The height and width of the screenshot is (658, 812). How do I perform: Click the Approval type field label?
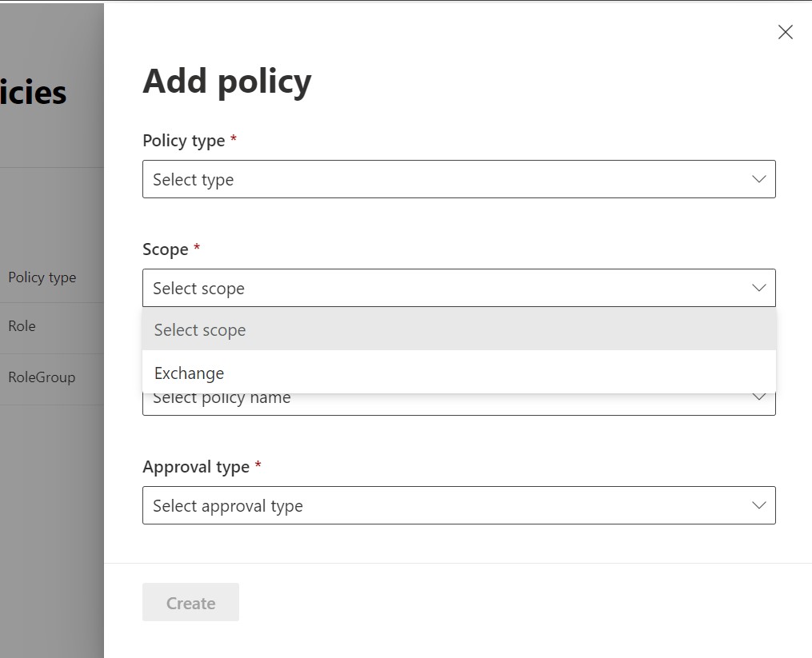coord(196,467)
